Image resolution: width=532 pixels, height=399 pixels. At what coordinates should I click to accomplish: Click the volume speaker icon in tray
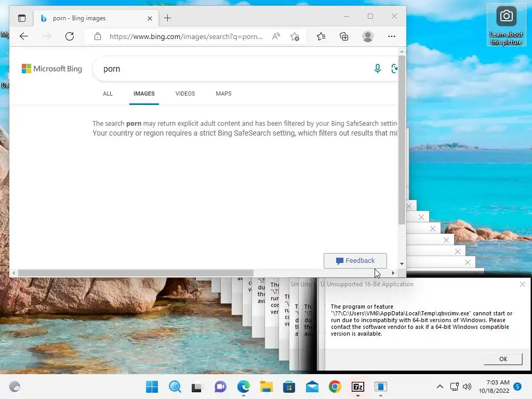[x=467, y=387]
